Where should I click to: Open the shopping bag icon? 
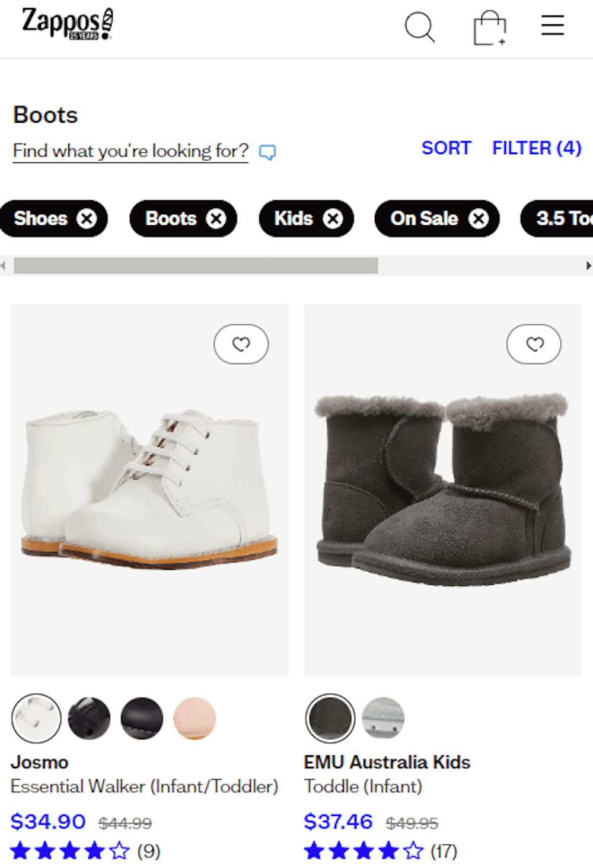(x=489, y=26)
